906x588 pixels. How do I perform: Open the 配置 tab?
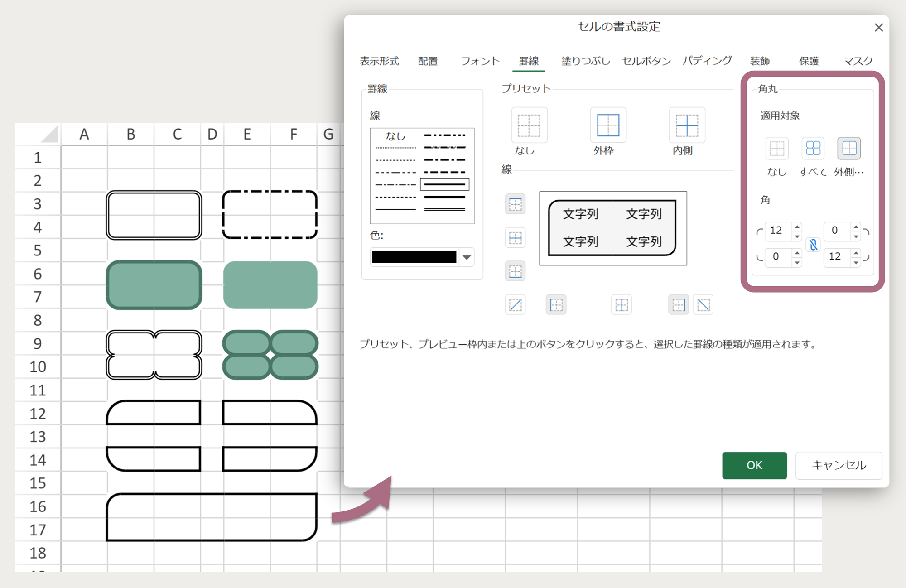tap(428, 61)
